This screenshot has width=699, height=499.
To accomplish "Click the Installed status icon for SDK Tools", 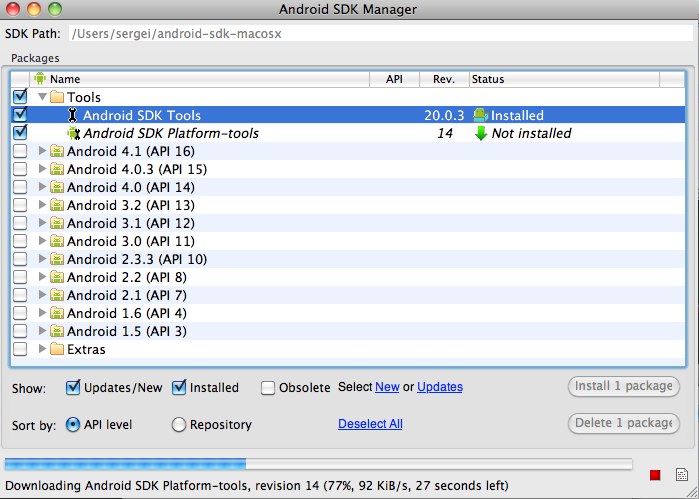I will pyautogui.click(x=480, y=115).
